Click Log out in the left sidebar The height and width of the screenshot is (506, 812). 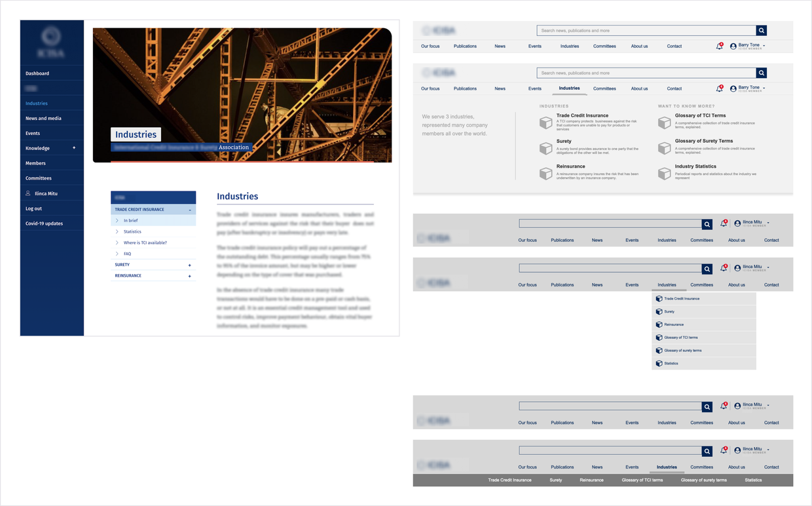(33, 208)
